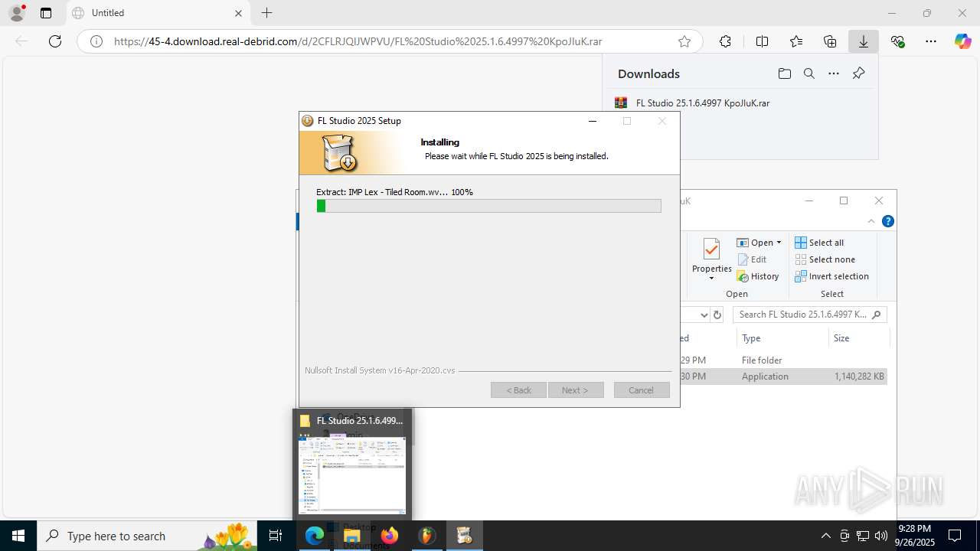Click the taskbar search box
Screen dimensions: 980x551
tap(147, 536)
